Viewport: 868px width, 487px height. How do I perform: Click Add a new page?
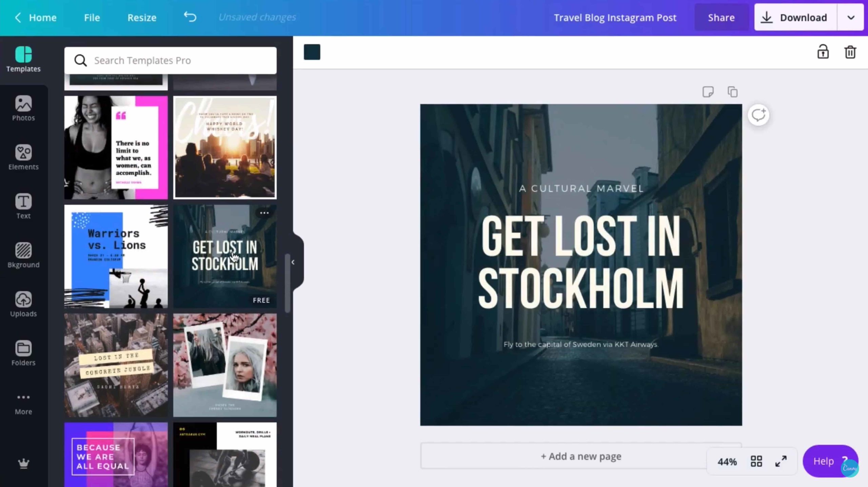point(581,456)
